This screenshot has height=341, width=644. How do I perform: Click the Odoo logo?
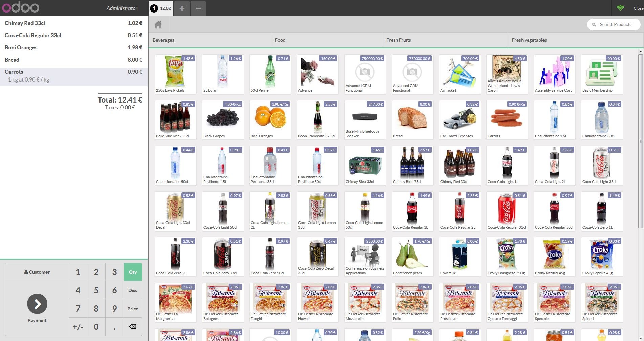click(x=21, y=7)
